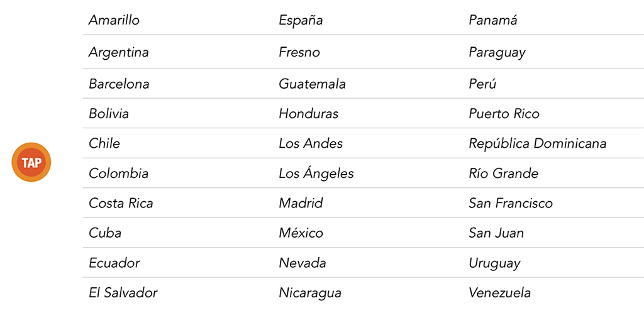Tap the Los Ángeles entry
Screen dimensions: 644x320
(316, 173)
